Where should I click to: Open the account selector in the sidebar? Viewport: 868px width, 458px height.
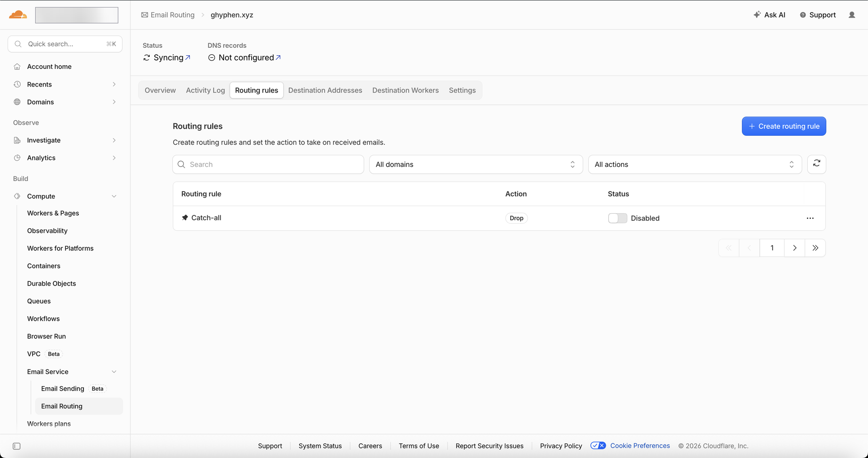(77, 15)
